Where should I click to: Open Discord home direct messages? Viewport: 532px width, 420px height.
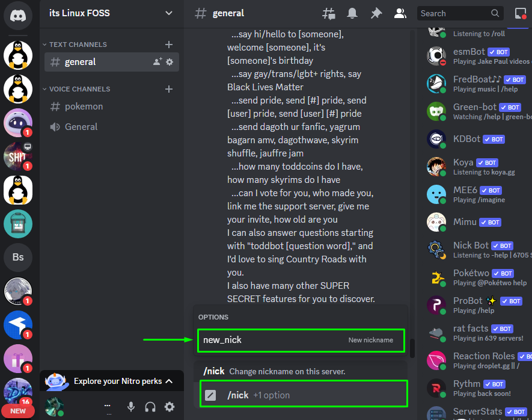tap(18, 15)
